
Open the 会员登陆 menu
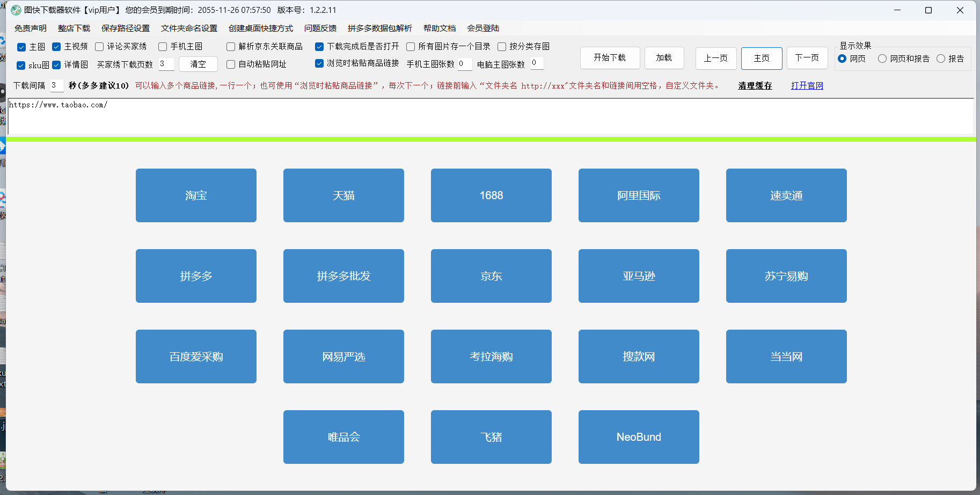coord(483,28)
